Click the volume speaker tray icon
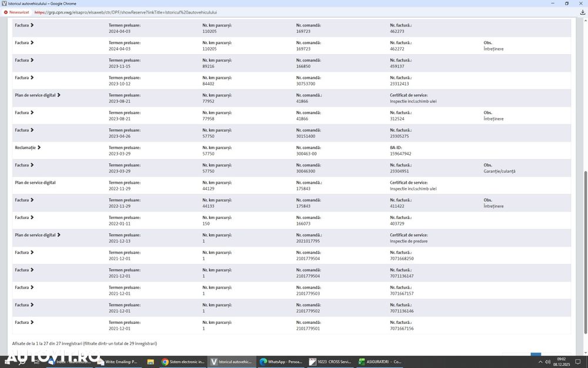The width and height of the screenshot is (588, 368). (547, 362)
